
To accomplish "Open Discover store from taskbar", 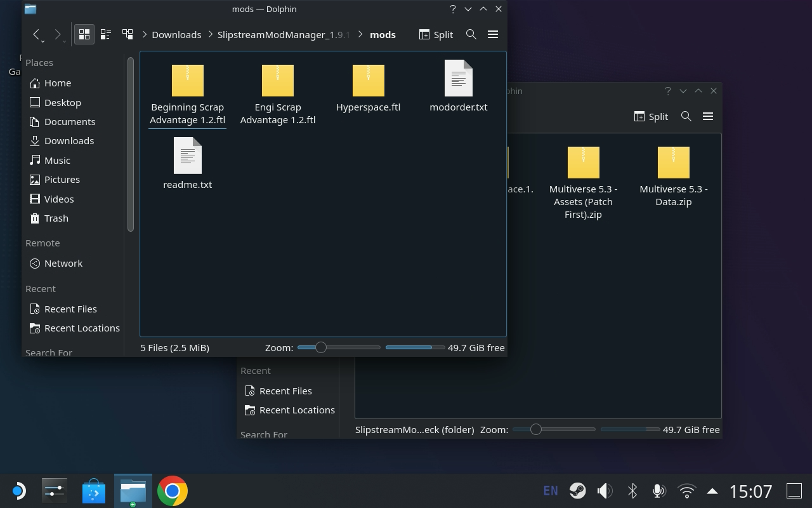I will click(x=94, y=491).
